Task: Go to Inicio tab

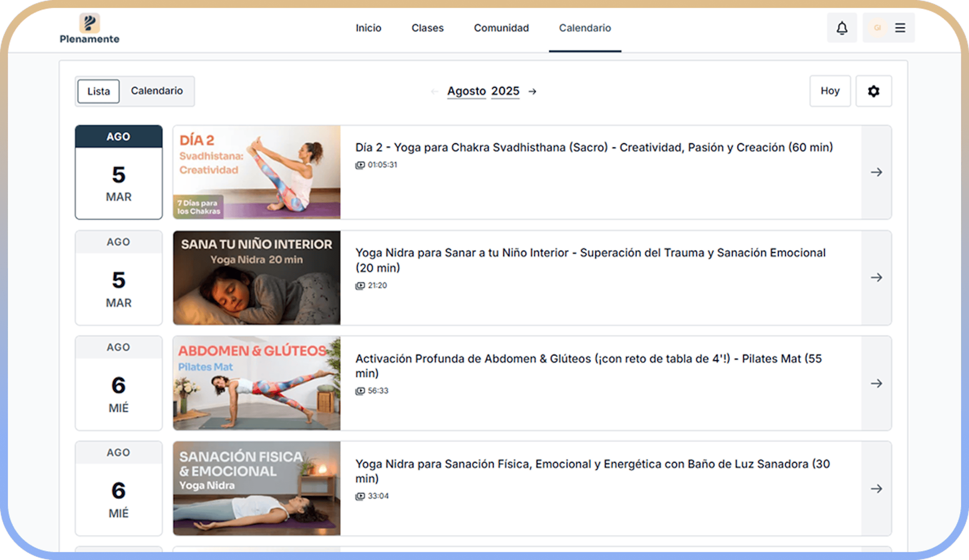Action: coord(368,28)
